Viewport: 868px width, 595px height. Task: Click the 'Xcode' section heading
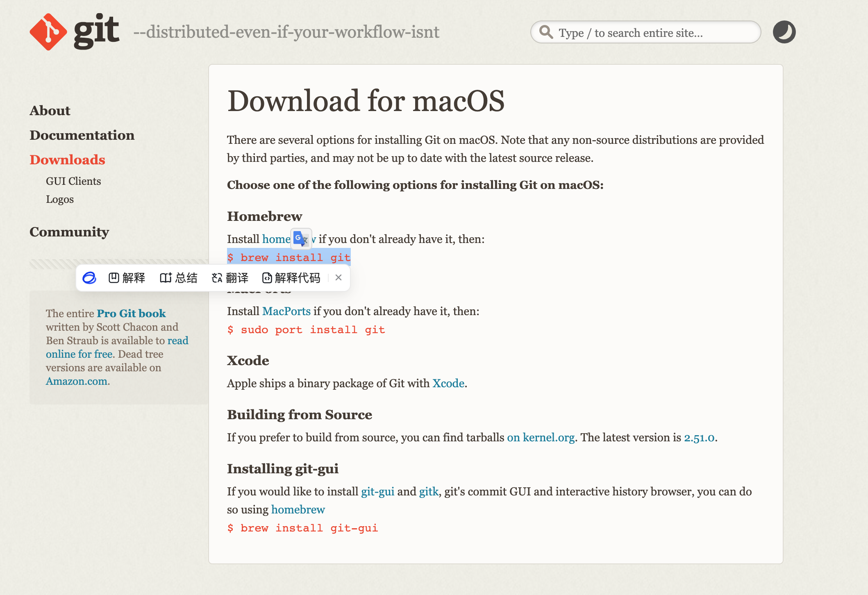point(248,361)
